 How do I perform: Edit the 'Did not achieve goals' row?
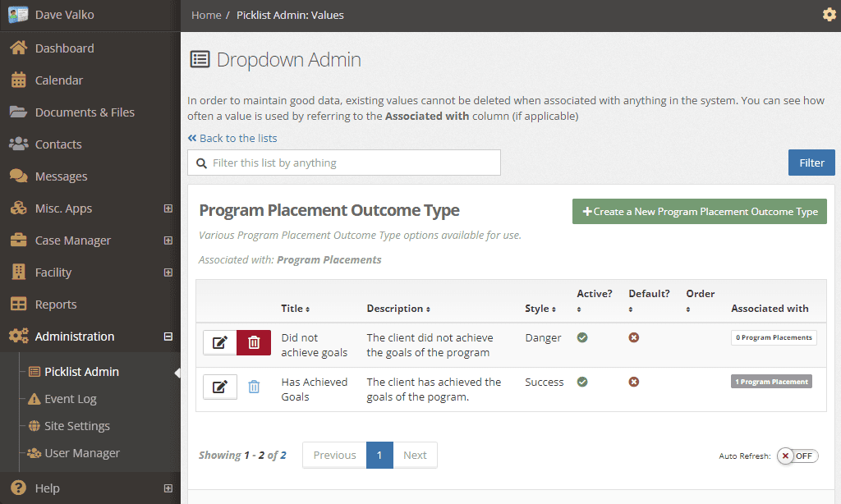tap(220, 342)
